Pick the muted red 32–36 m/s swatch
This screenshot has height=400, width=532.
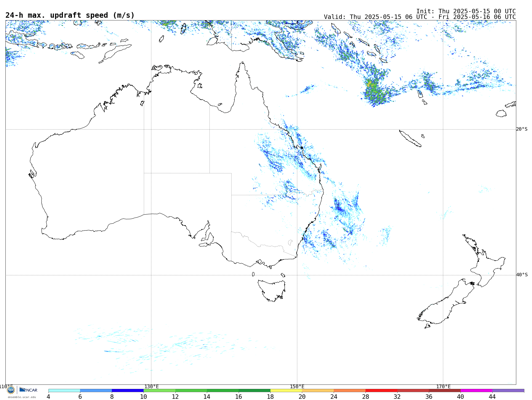[413, 391]
